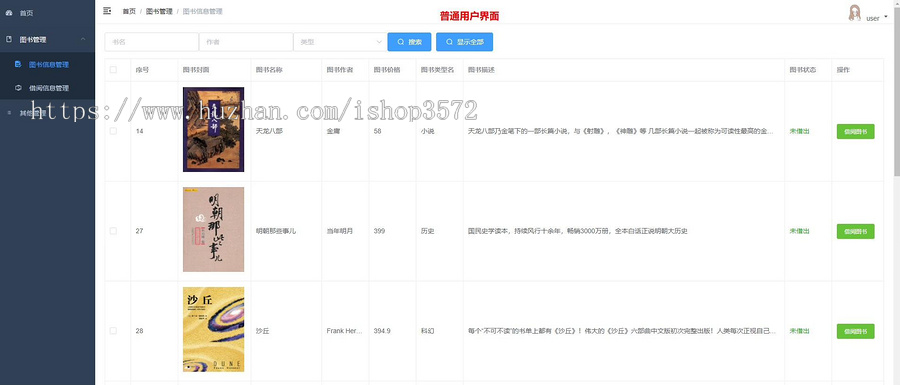Click 借阅图书 button for 沙丘
The image size is (900, 385).
855,331
